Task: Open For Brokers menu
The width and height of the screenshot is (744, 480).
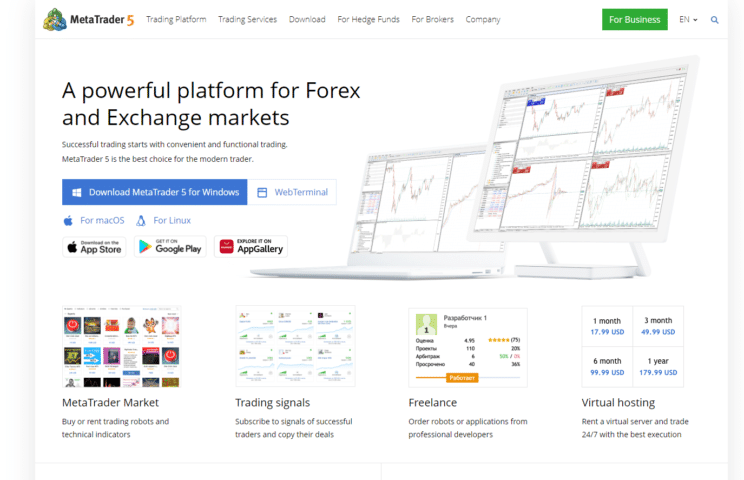Action: [432, 19]
